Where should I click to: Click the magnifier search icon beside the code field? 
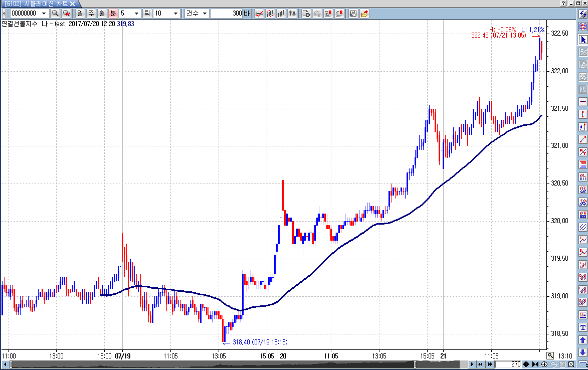(55, 14)
